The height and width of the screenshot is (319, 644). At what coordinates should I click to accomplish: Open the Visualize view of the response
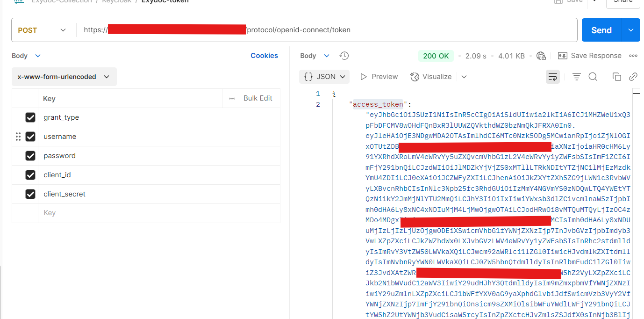[431, 76]
